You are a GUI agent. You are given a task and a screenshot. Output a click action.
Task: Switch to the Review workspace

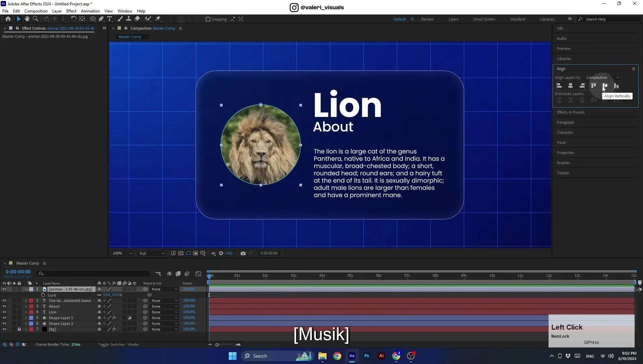click(427, 19)
